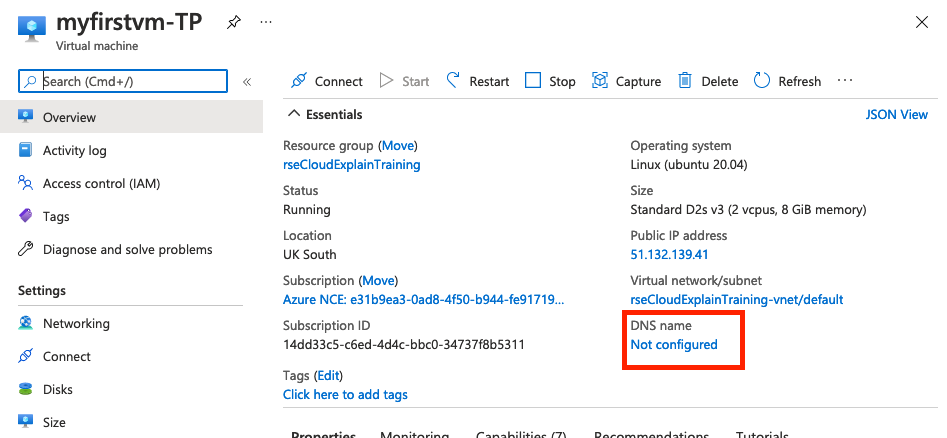
Task: Click the Overview monitor icon
Action: coord(25,117)
